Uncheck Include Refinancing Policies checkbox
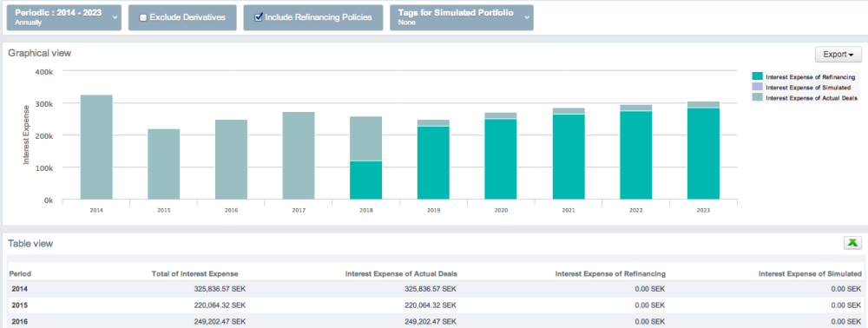This screenshot has width=868, height=328. coord(258,17)
